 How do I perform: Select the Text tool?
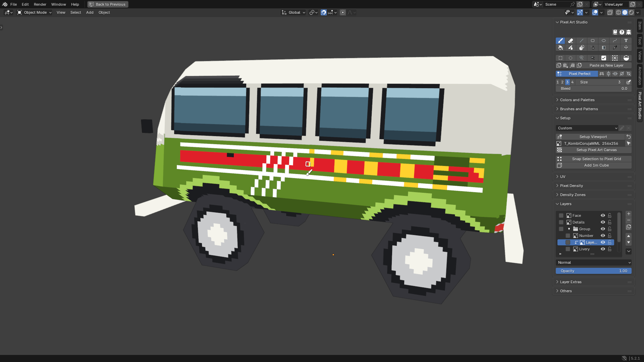coord(626,41)
